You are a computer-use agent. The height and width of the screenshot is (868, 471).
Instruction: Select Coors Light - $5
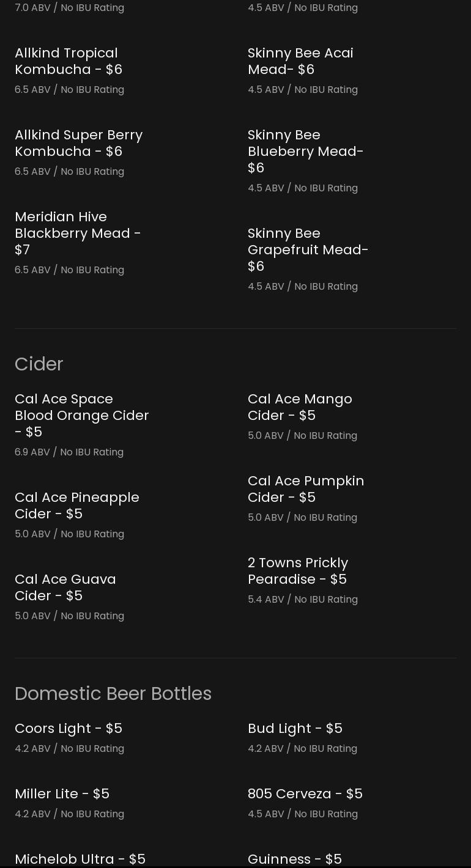(x=69, y=728)
